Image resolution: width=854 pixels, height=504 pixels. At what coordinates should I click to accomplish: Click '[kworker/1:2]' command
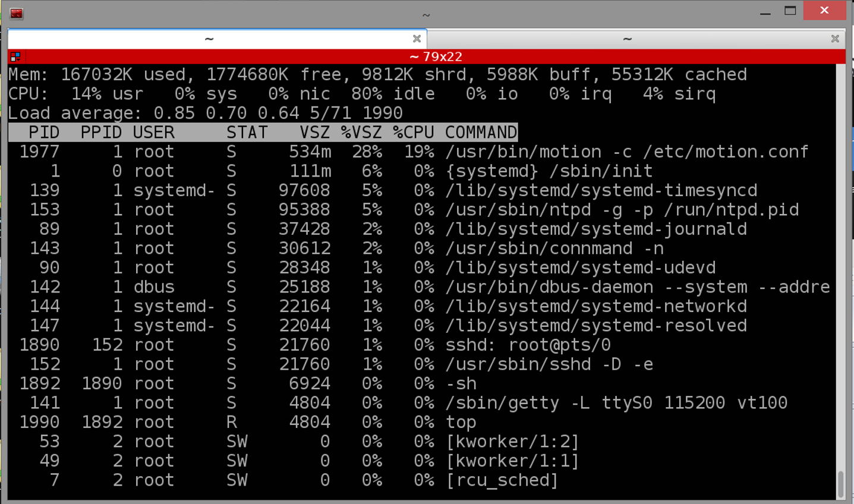(x=513, y=442)
